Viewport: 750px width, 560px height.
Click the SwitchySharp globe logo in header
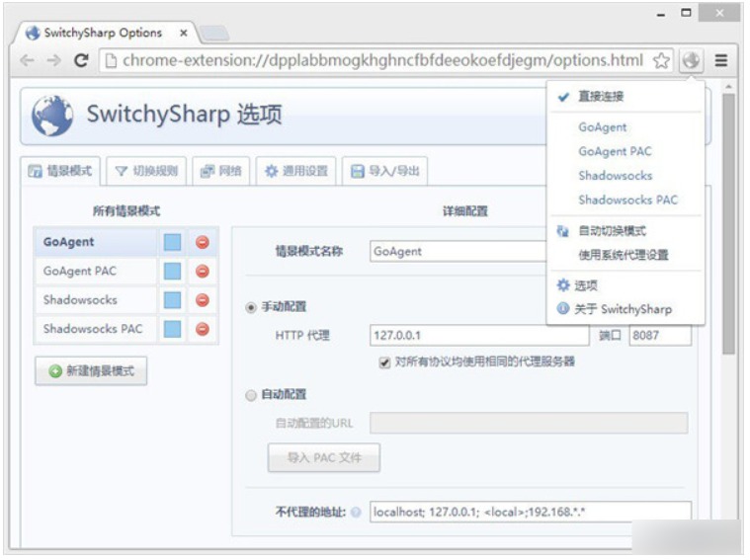pyautogui.click(x=52, y=116)
